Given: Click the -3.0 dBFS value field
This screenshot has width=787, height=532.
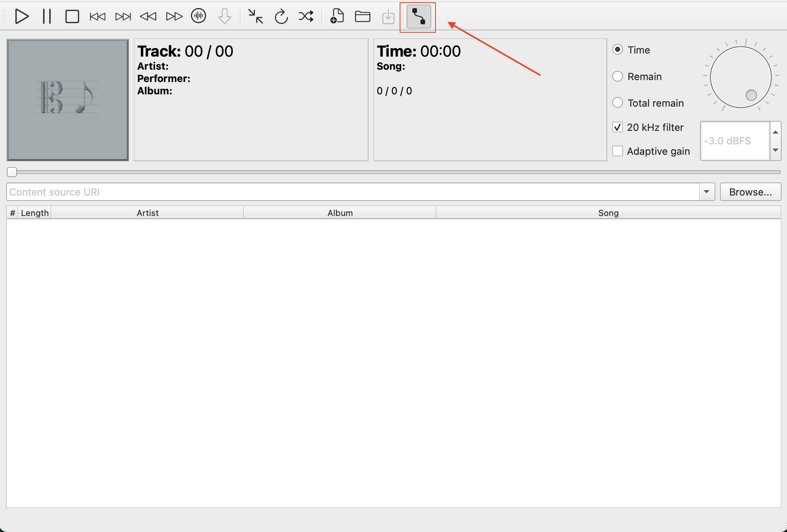Looking at the screenshot, I should tap(735, 141).
